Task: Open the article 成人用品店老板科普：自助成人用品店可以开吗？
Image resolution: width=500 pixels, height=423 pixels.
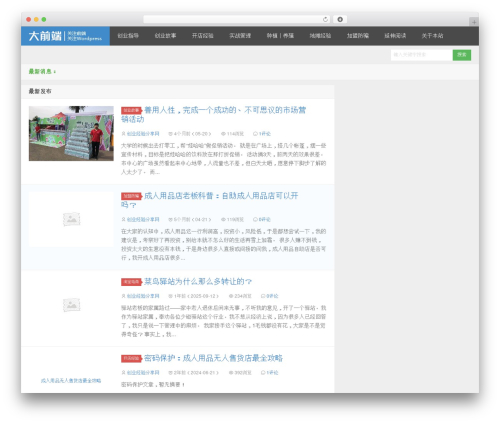Action: tap(209, 200)
